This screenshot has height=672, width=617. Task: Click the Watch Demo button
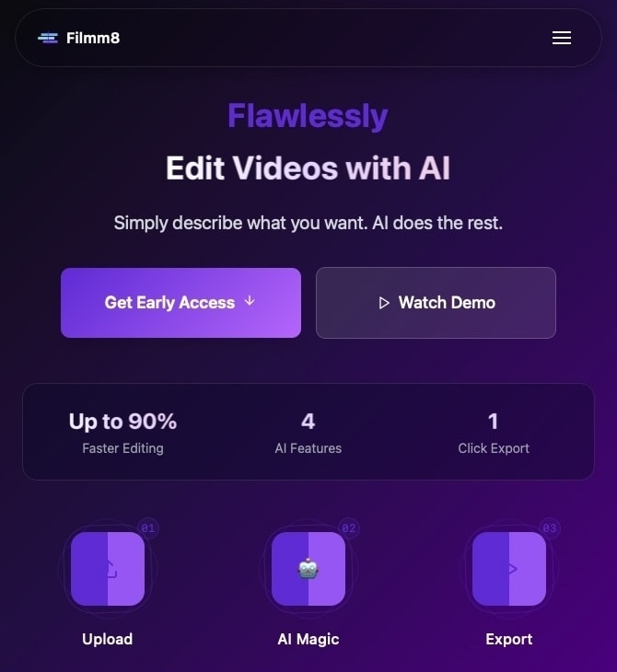point(437,303)
